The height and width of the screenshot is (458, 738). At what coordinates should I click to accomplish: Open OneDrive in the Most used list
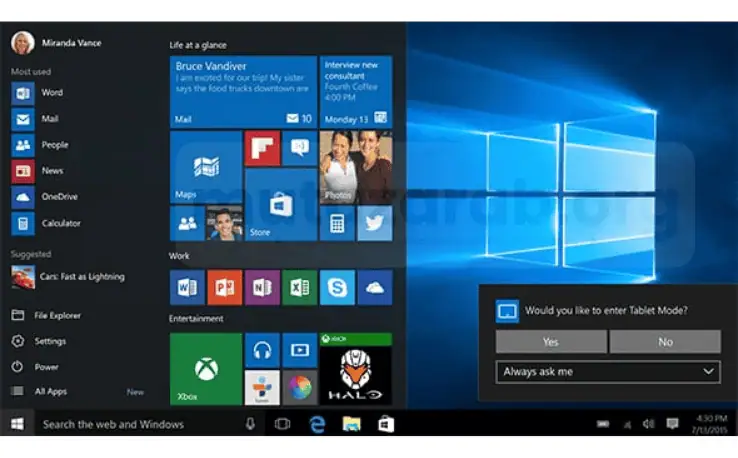click(45, 197)
